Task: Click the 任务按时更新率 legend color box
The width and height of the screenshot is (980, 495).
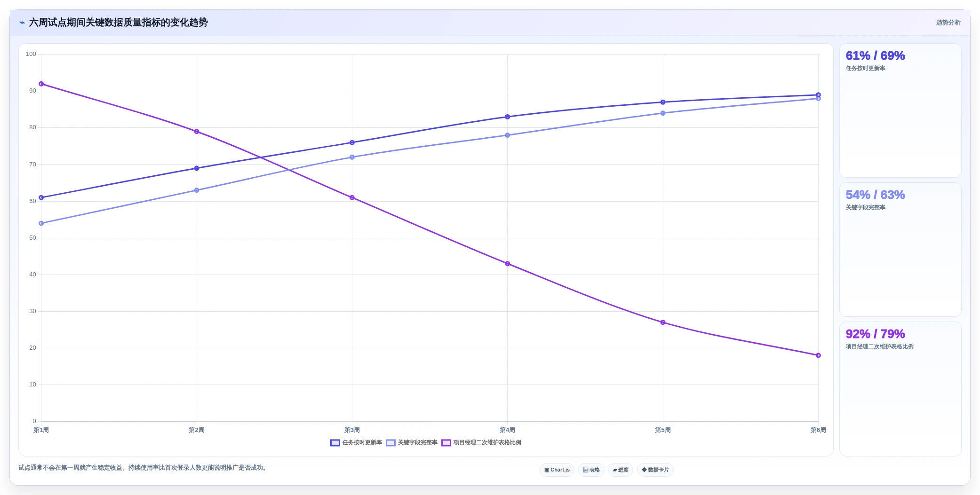Action: click(x=335, y=443)
